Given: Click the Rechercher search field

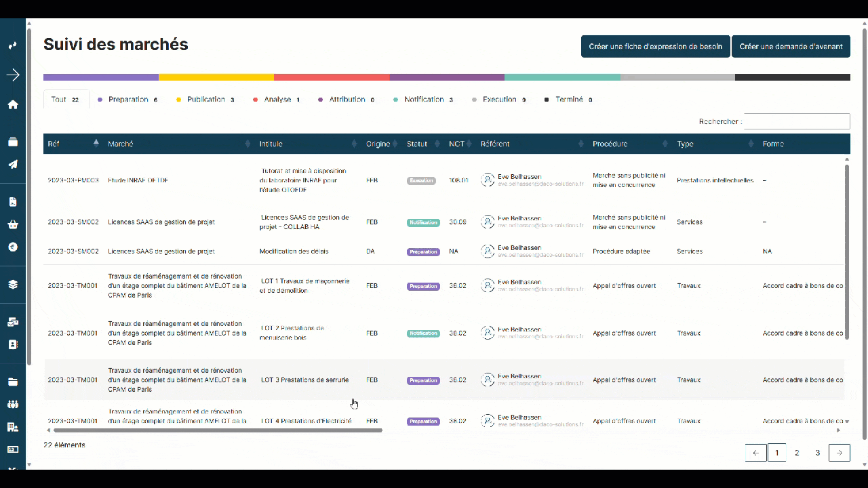Looking at the screenshot, I should coord(797,121).
